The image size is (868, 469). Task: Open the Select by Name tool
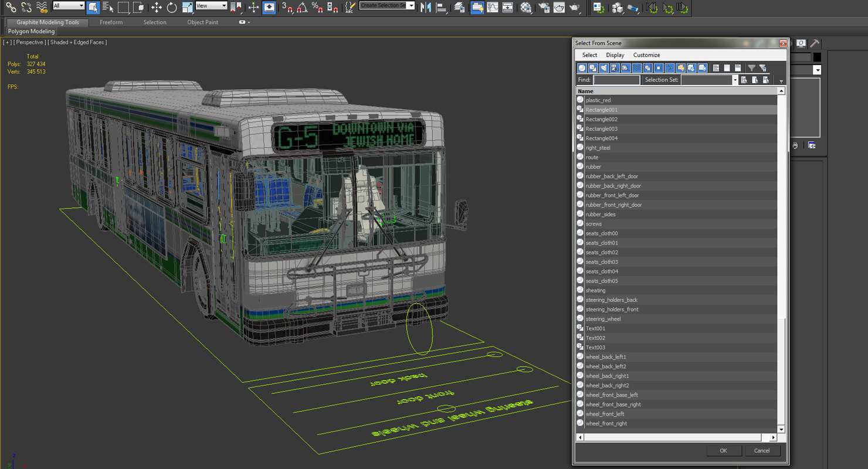(108, 7)
